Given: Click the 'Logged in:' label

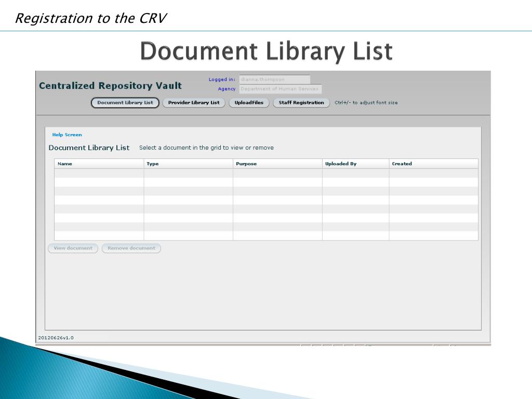Looking at the screenshot, I should 222,79.
